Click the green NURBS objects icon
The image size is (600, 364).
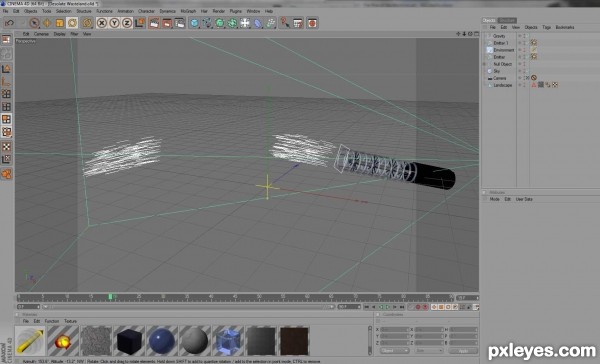click(x=220, y=23)
